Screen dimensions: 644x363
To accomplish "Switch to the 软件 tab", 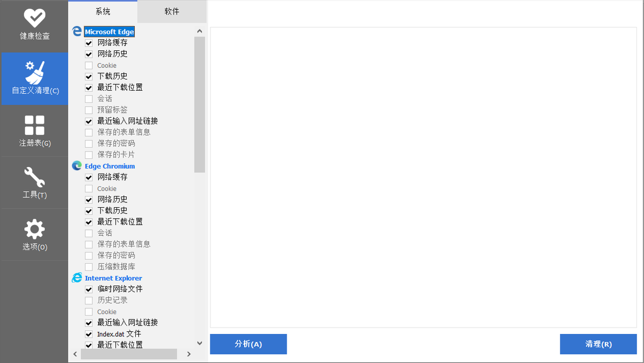I will click(171, 11).
